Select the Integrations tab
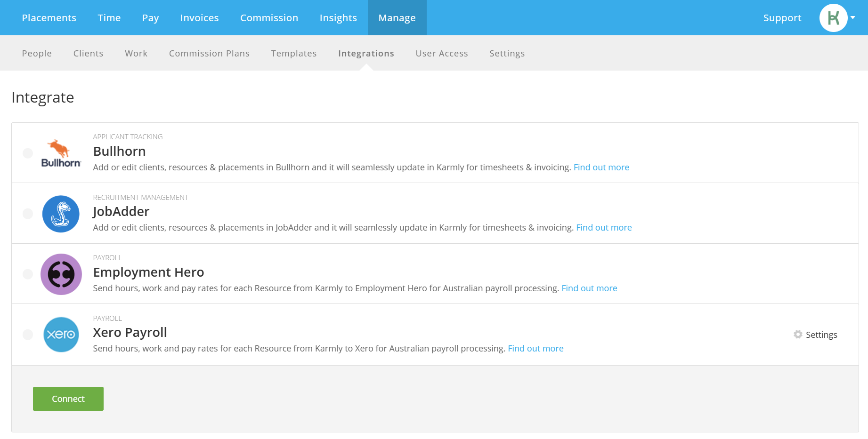The image size is (868, 439). click(x=366, y=54)
